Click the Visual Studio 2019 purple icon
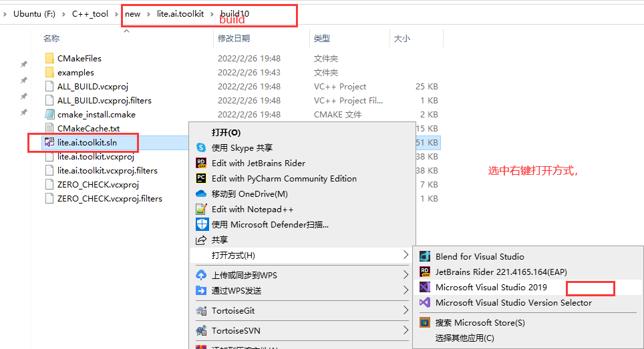 (425, 287)
